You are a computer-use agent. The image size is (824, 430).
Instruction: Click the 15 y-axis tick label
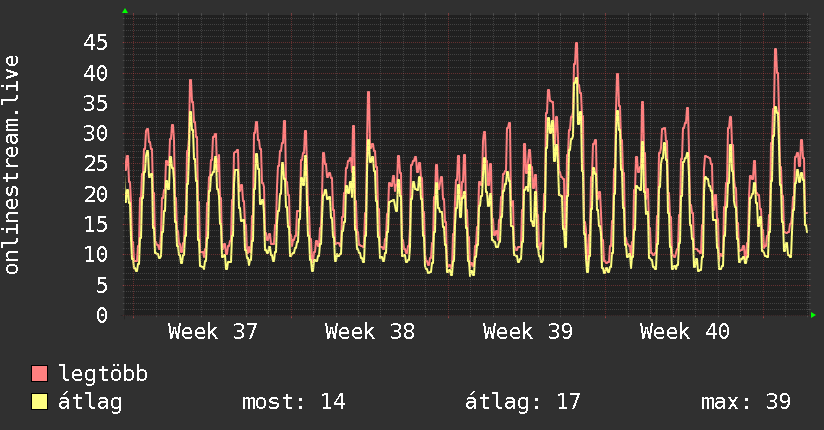(96, 224)
